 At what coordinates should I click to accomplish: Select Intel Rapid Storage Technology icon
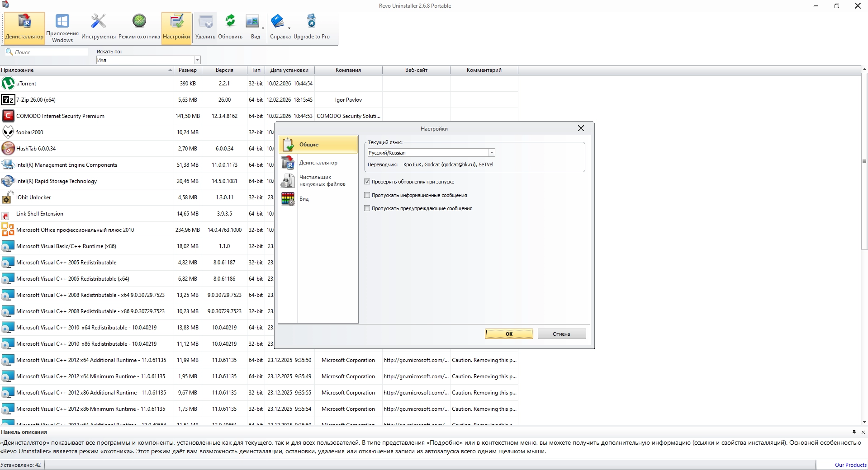(x=8, y=181)
